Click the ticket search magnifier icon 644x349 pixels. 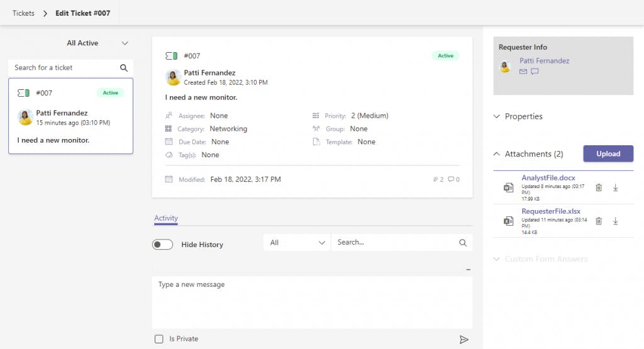tap(124, 68)
